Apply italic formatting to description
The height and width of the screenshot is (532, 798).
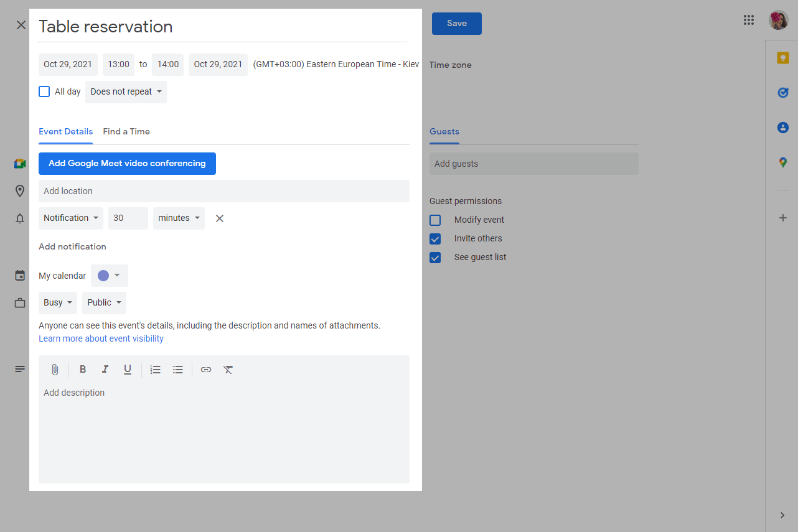tap(105, 370)
